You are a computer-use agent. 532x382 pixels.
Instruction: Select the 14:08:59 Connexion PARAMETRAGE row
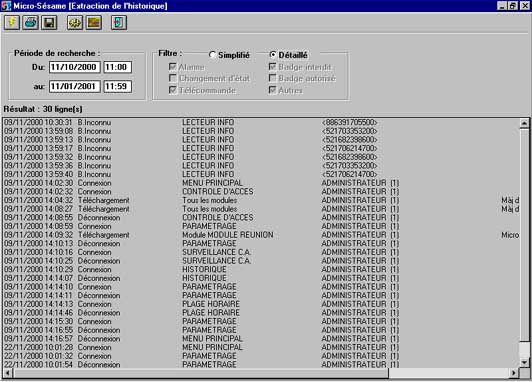pyautogui.click(x=261, y=226)
